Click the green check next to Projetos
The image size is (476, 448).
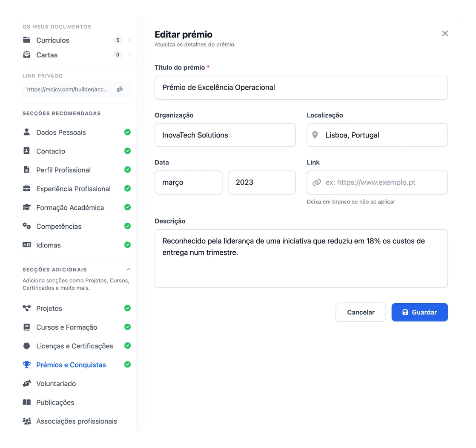tap(127, 308)
